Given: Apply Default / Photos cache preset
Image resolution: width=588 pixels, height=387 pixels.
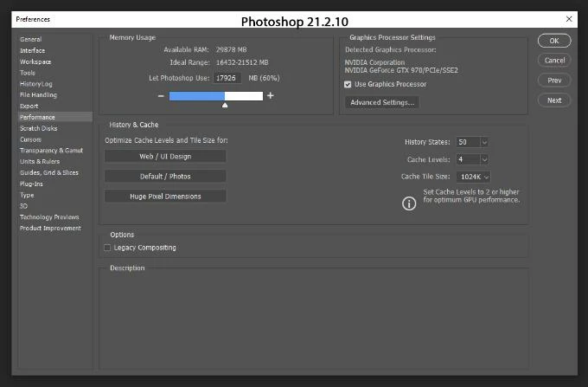Looking at the screenshot, I should point(165,177).
